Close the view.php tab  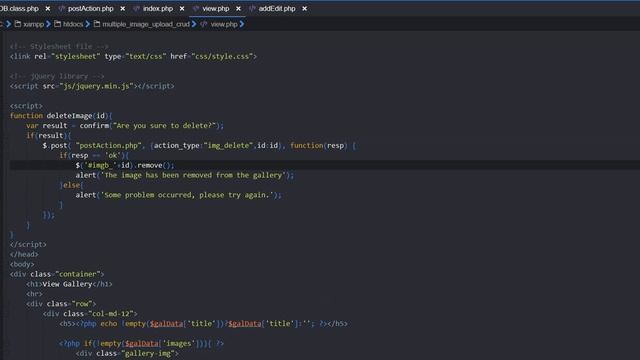click(x=238, y=9)
